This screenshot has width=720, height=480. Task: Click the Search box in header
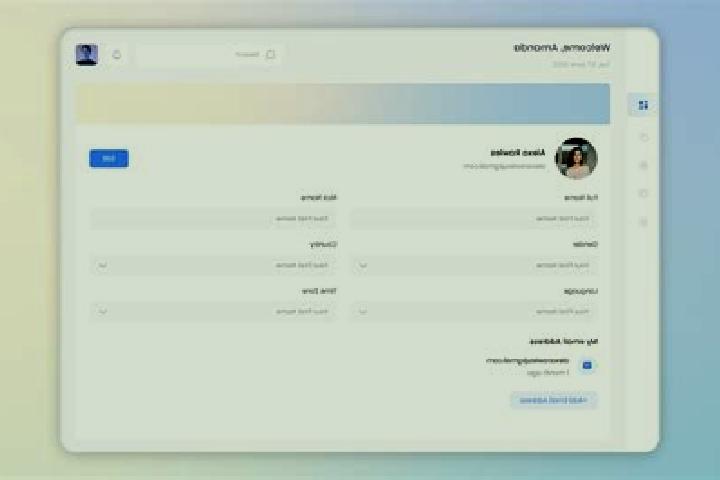[210, 55]
